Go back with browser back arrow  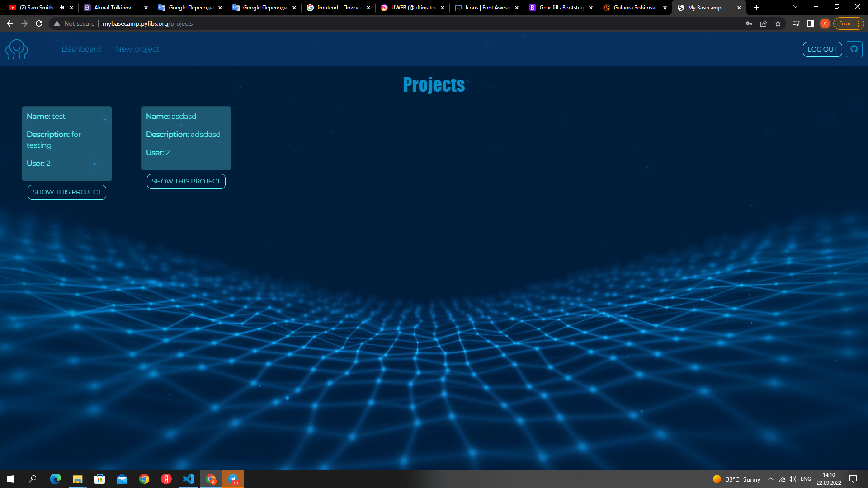coord(10,23)
